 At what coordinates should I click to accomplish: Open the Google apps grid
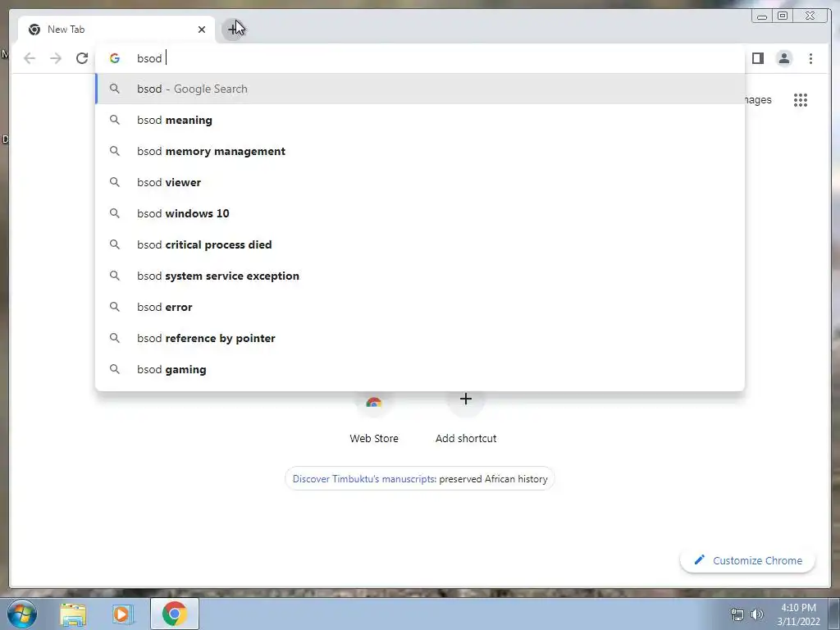point(801,99)
